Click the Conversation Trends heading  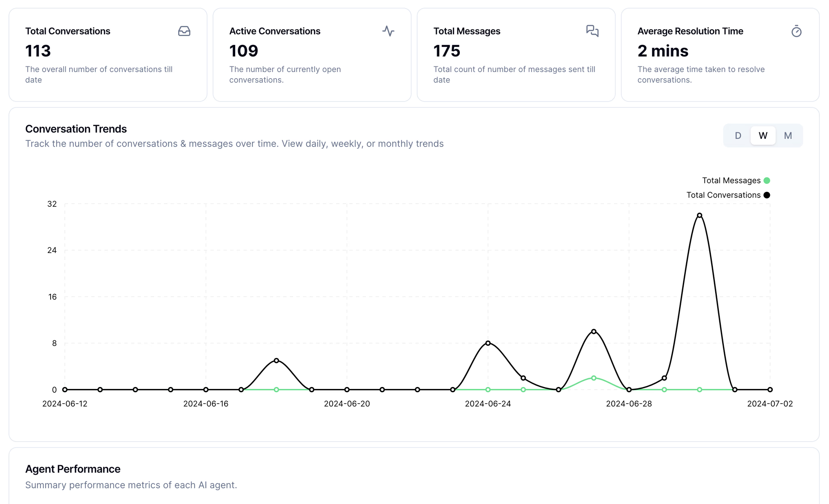[76, 129]
